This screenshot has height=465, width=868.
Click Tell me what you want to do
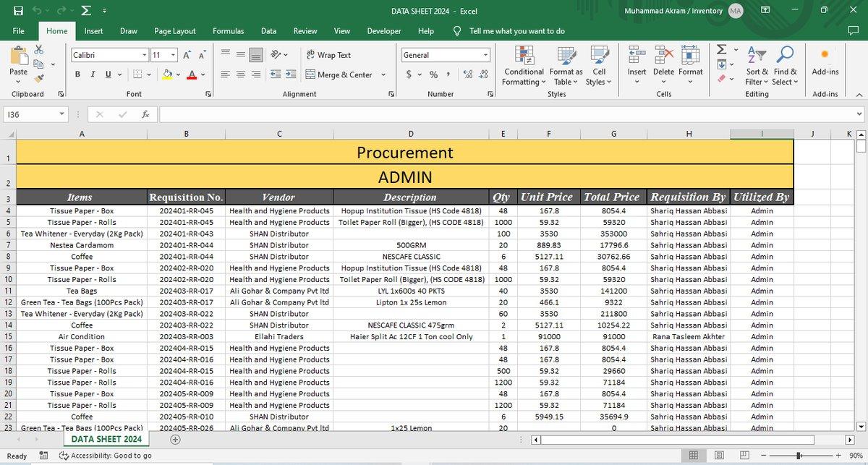[516, 31]
